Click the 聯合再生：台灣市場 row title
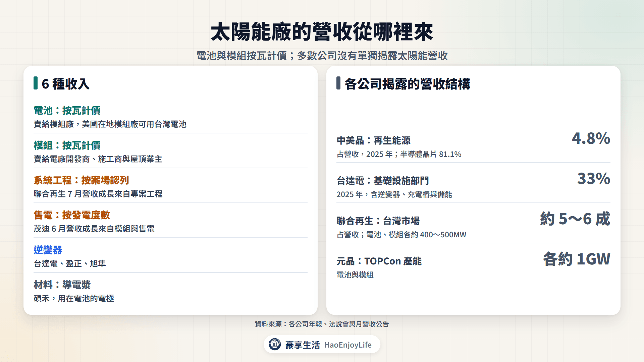Screen dimensions: 644x362 click(378, 221)
